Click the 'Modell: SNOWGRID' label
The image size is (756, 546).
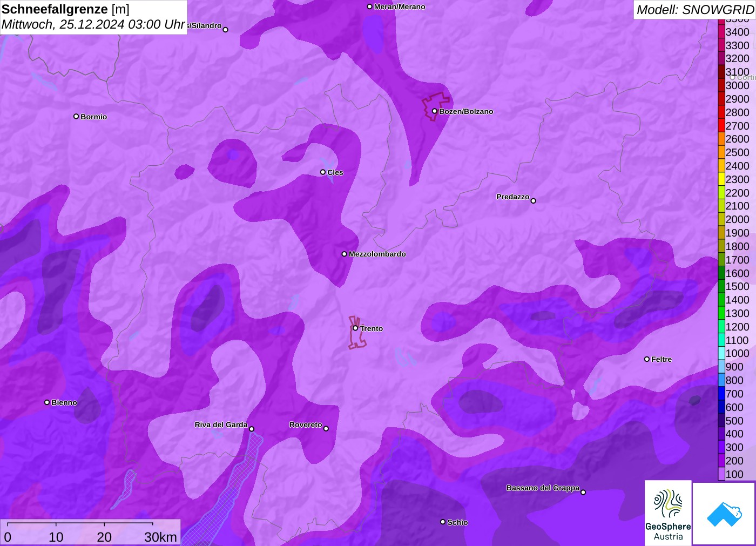695,9
